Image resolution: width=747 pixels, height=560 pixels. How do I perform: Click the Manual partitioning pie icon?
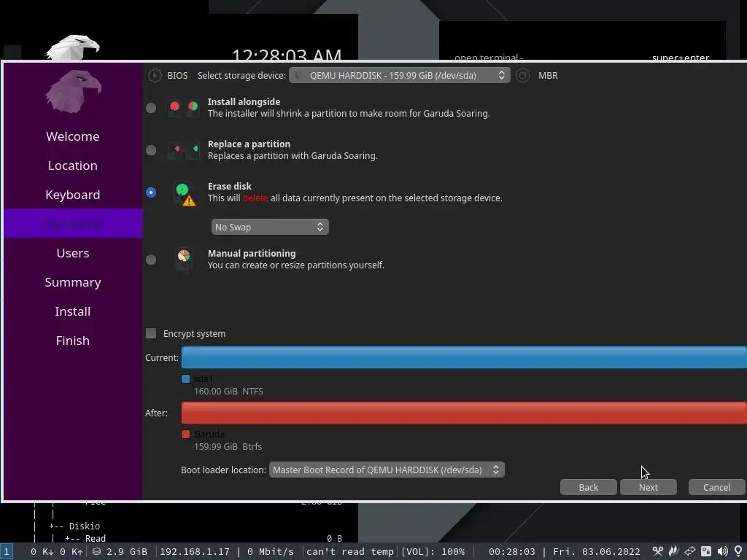click(x=184, y=259)
